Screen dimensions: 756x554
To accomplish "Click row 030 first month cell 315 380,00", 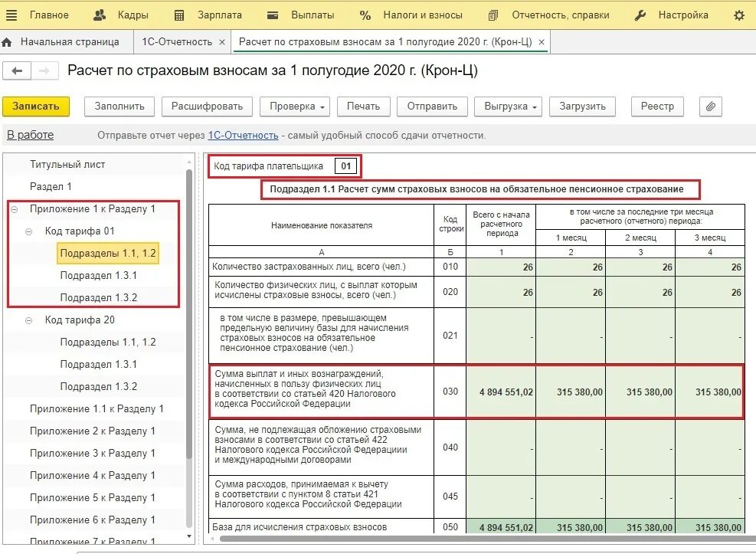I will [571, 392].
